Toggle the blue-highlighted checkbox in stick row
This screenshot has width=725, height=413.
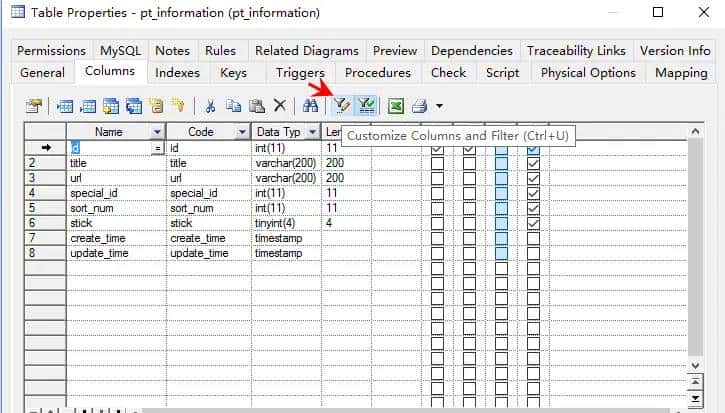click(x=501, y=223)
